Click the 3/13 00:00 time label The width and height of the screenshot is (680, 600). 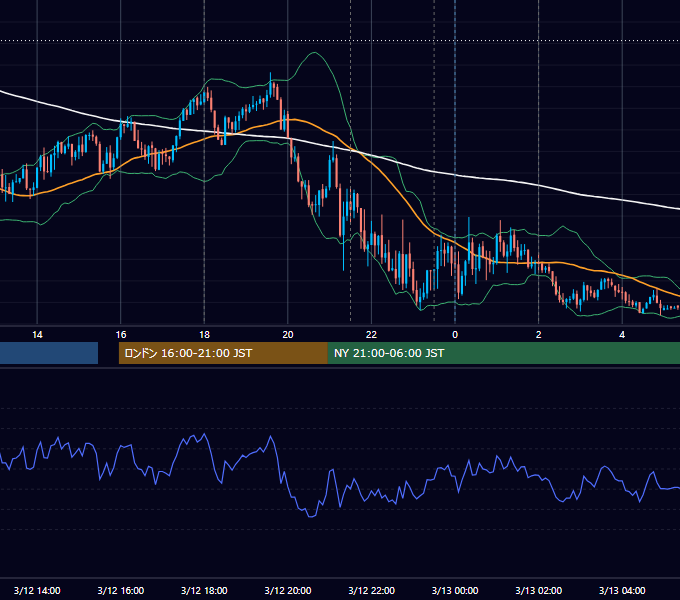(x=455, y=590)
